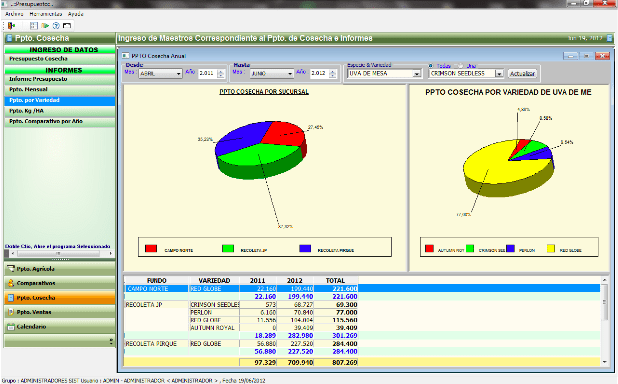Click the Ppto. Cosecha panel header icon
The image size is (618, 384).
[x=9, y=38]
